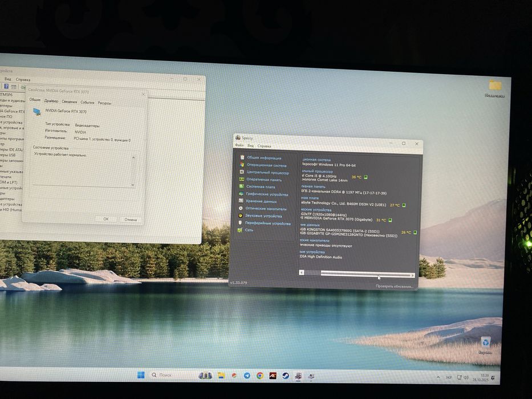Select Сеть in the Speccy sidebar
Image resolution: width=532 pixels, height=399 pixels.
tap(249, 230)
